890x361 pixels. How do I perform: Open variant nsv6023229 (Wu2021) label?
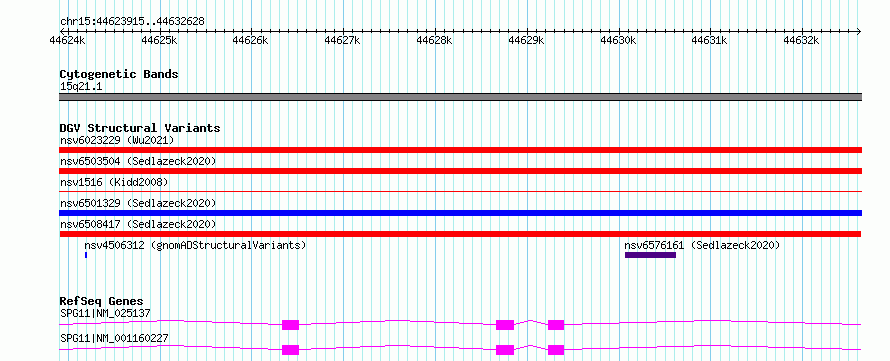coord(117,140)
